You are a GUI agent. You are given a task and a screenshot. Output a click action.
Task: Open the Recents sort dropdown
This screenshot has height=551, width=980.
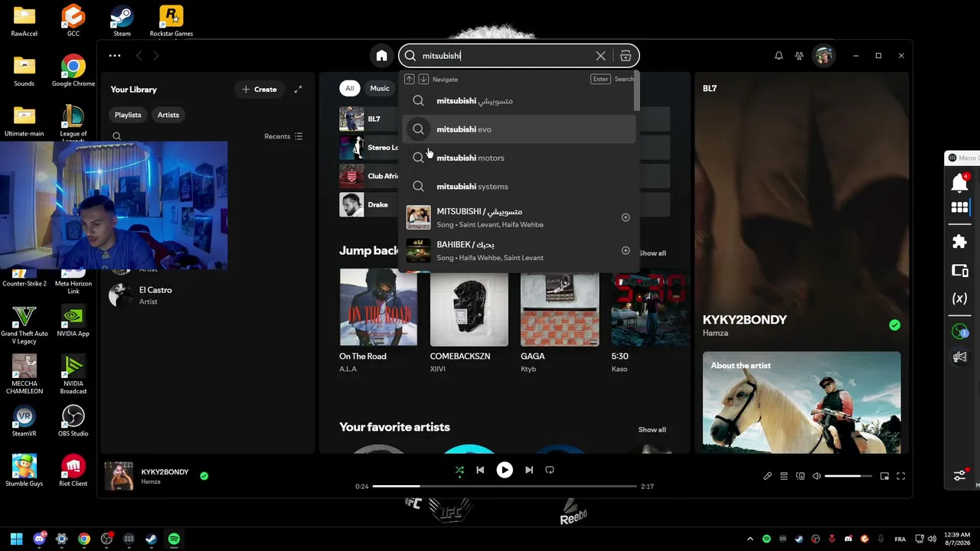coord(283,136)
